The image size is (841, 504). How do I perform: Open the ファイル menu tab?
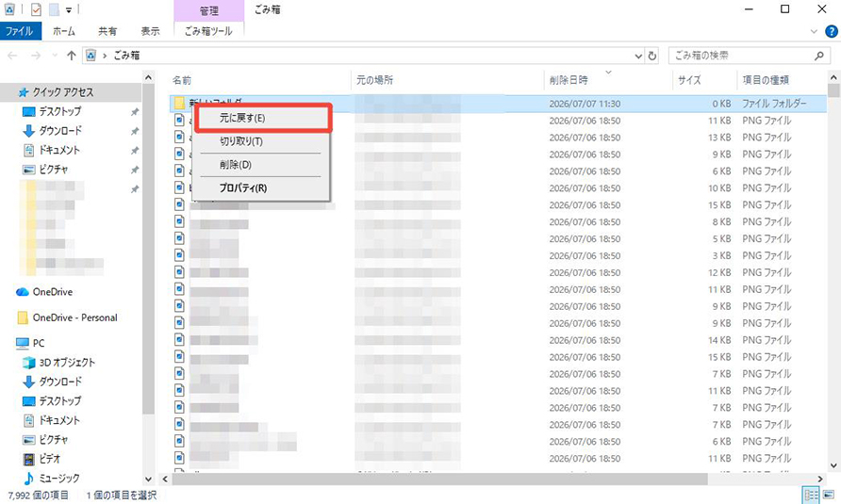(19, 31)
